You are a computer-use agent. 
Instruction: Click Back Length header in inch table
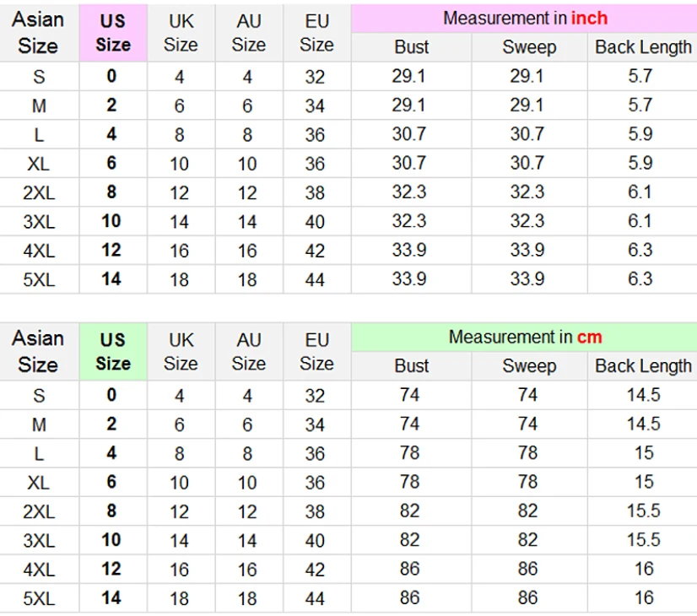tap(643, 47)
